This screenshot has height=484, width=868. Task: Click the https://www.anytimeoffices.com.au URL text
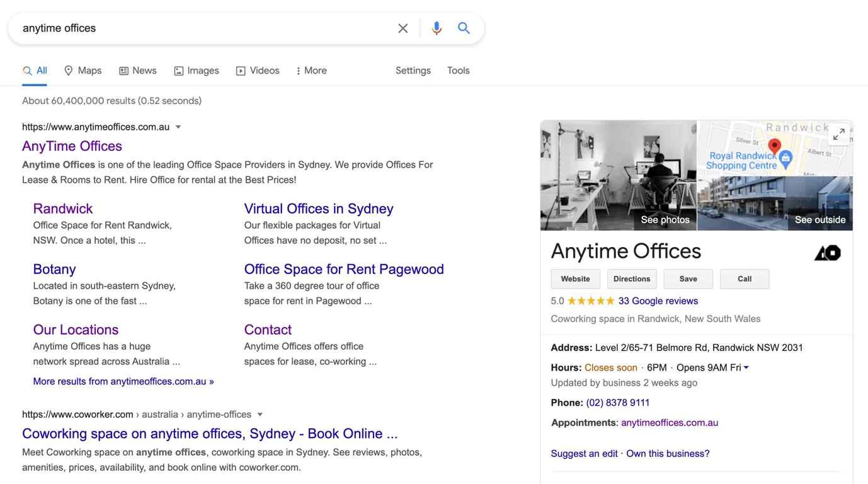click(x=96, y=127)
